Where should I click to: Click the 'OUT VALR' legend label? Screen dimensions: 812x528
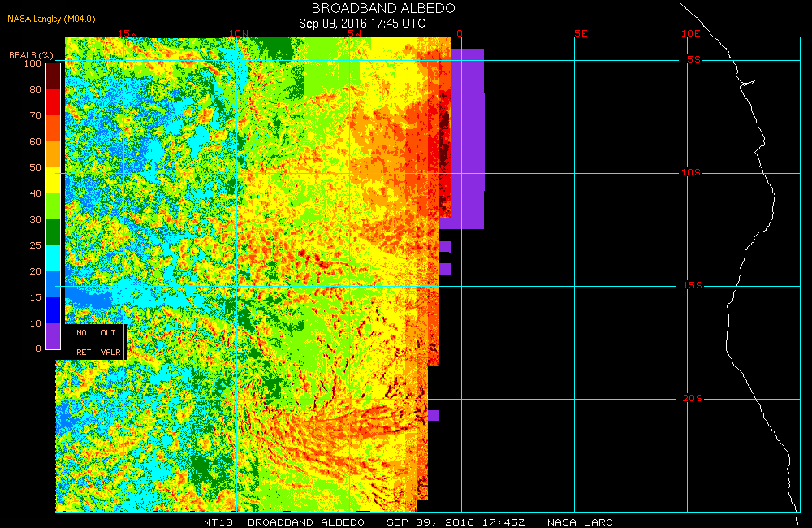110,343
